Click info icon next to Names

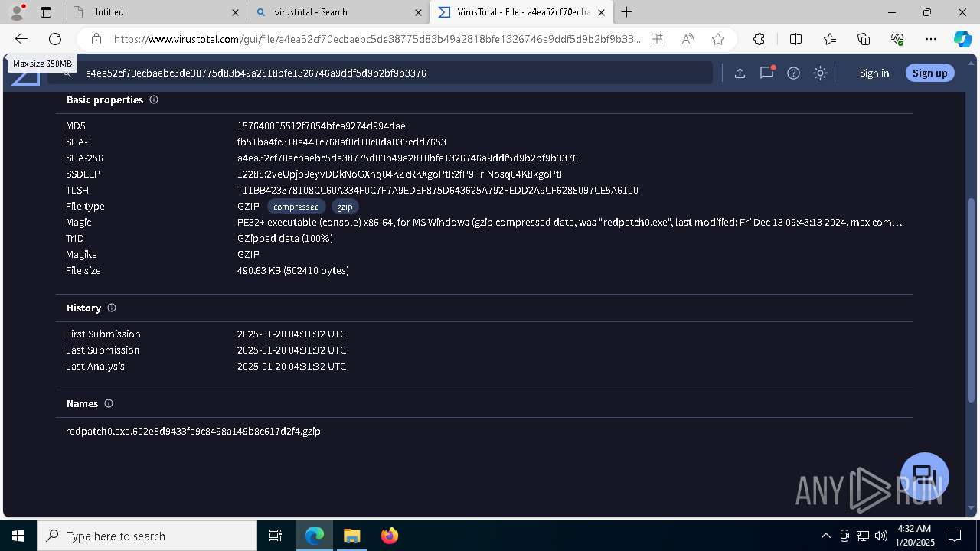click(x=109, y=403)
